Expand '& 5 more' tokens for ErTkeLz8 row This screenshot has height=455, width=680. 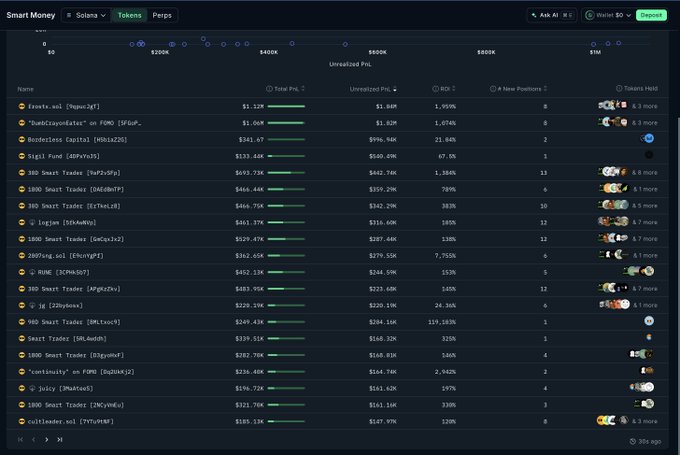point(644,206)
